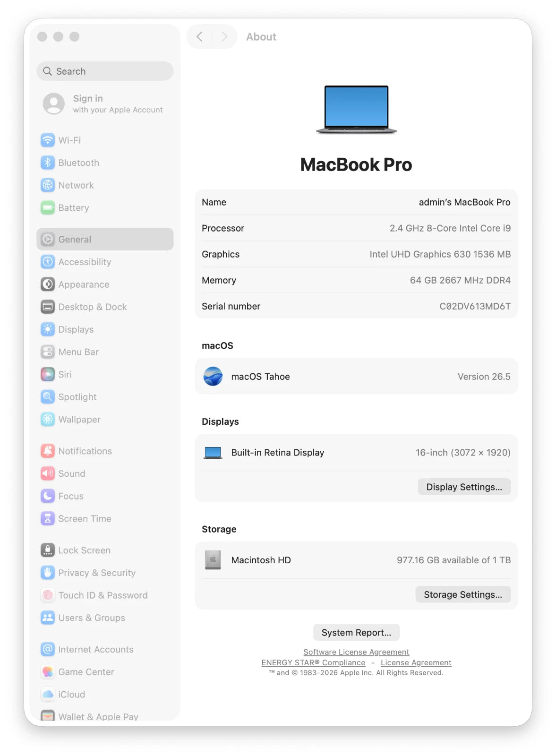The image size is (556, 756).
Task: Go back with the left chevron
Action: click(199, 36)
